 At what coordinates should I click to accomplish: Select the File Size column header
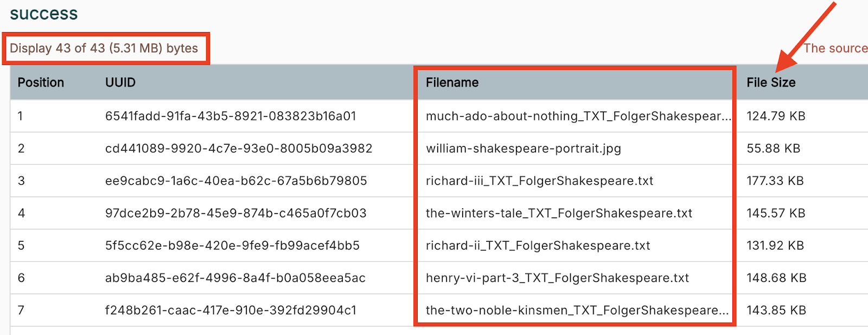click(770, 82)
